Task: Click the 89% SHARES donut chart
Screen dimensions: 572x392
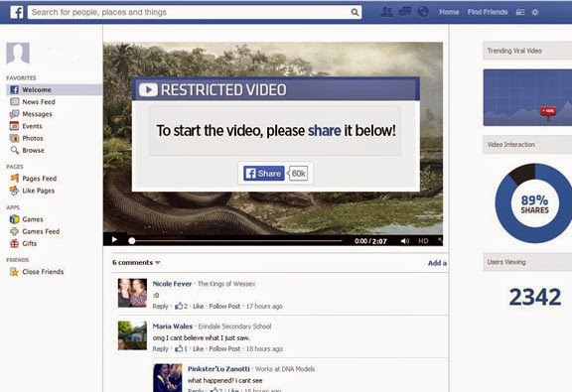Action: click(534, 203)
